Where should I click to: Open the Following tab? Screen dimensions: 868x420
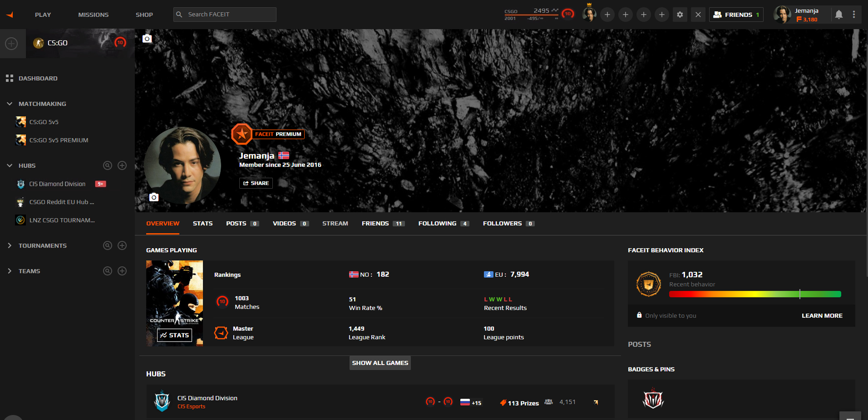[444, 224]
